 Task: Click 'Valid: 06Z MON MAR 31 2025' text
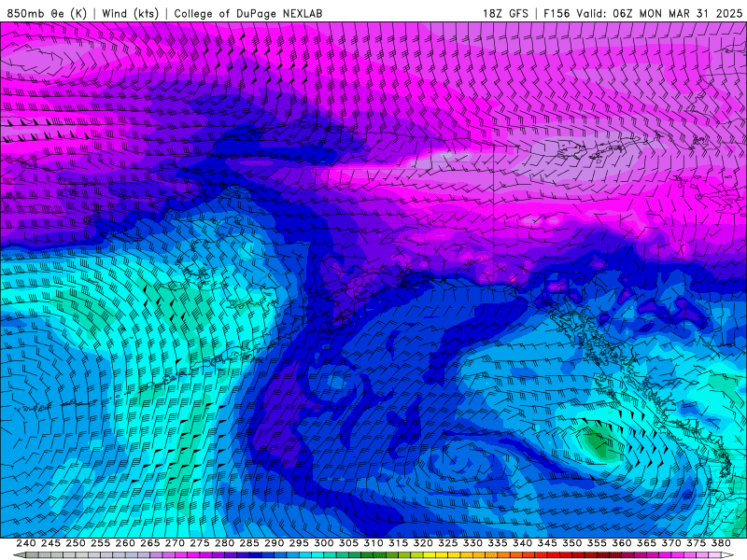pyautogui.click(x=659, y=13)
